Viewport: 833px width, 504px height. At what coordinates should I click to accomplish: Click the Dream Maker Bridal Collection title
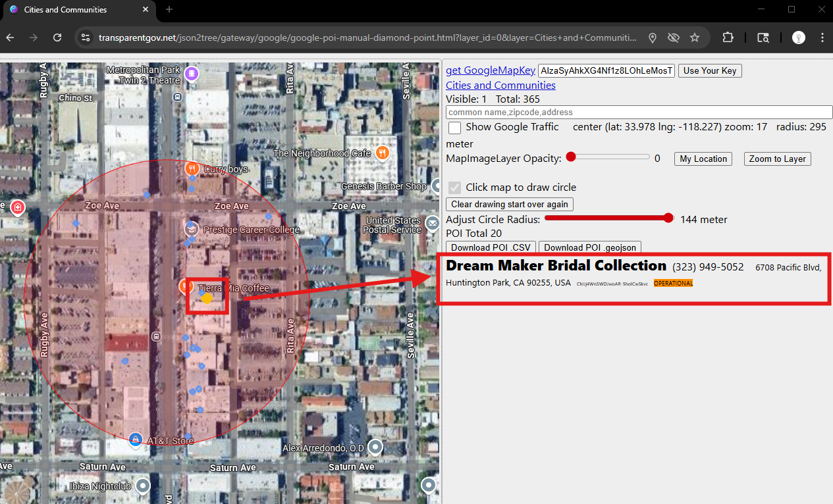click(x=556, y=265)
